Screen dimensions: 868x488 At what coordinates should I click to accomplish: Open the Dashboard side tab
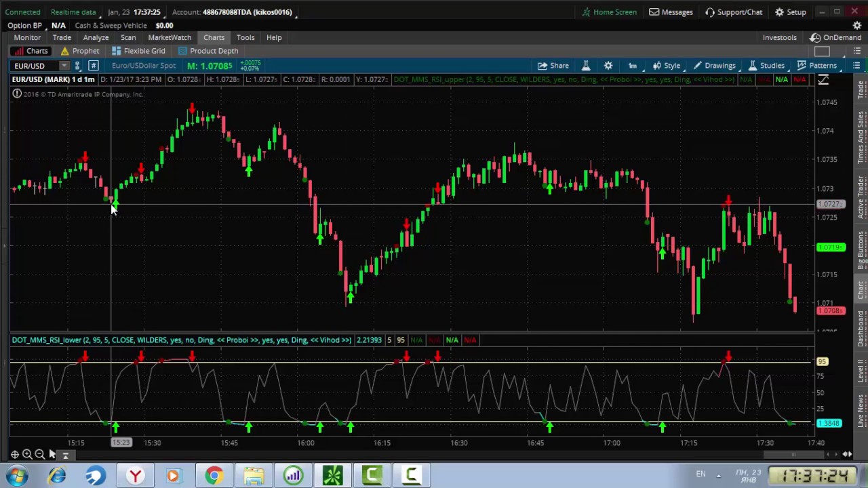click(x=861, y=329)
